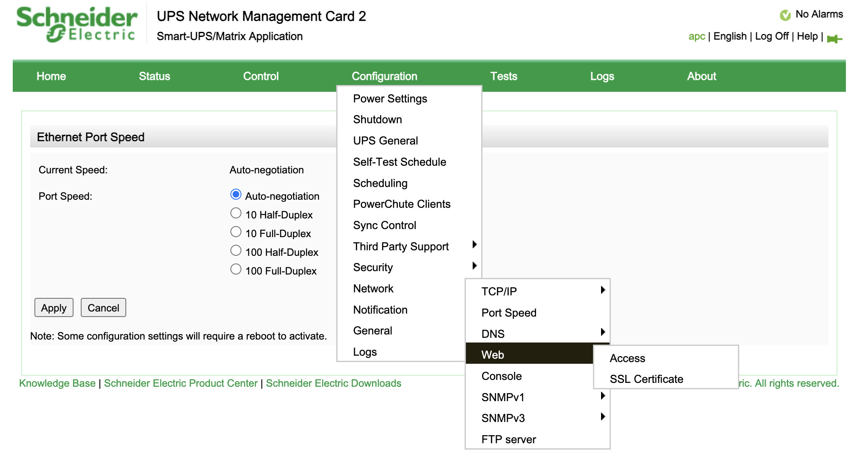Open the Configuration menu
Image resolution: width=868 pixels, height=470 pixels.
[x=384, y=76]
